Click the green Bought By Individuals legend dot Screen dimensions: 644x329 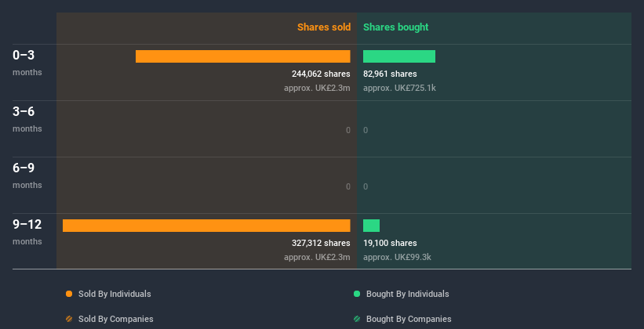click(x=357, y=294)
